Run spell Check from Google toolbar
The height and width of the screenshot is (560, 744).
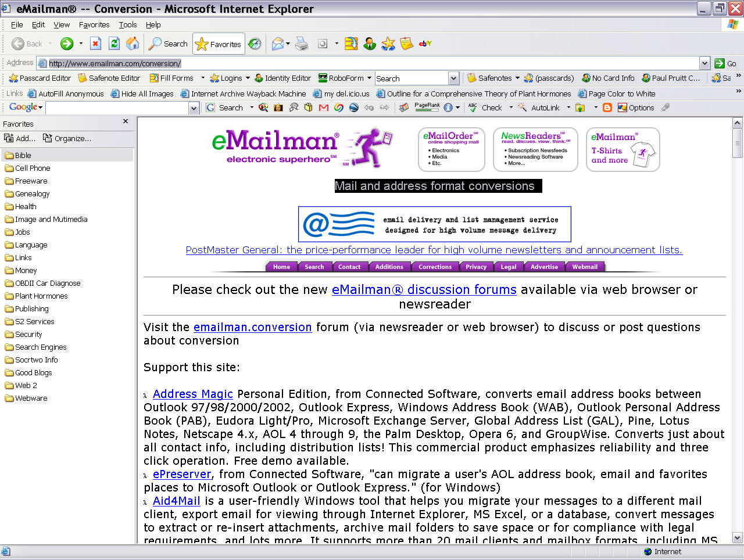pos(485,107)
